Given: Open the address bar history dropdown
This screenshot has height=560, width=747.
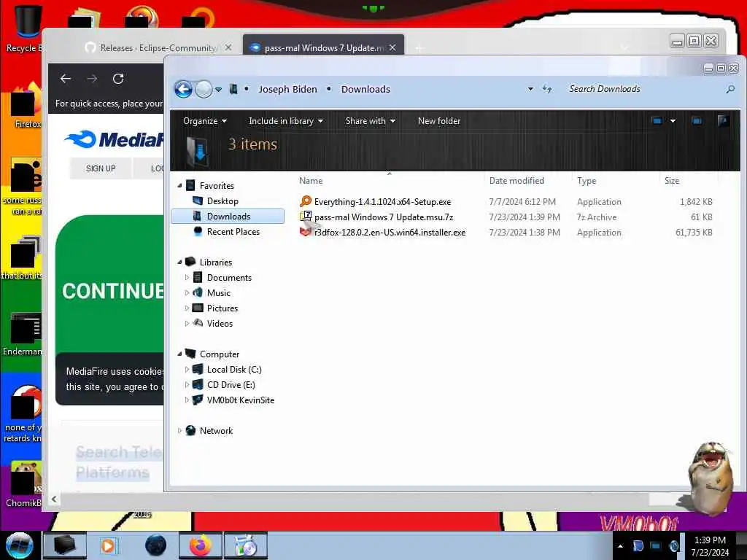Looking at the screenshot, I should (530, 89).
